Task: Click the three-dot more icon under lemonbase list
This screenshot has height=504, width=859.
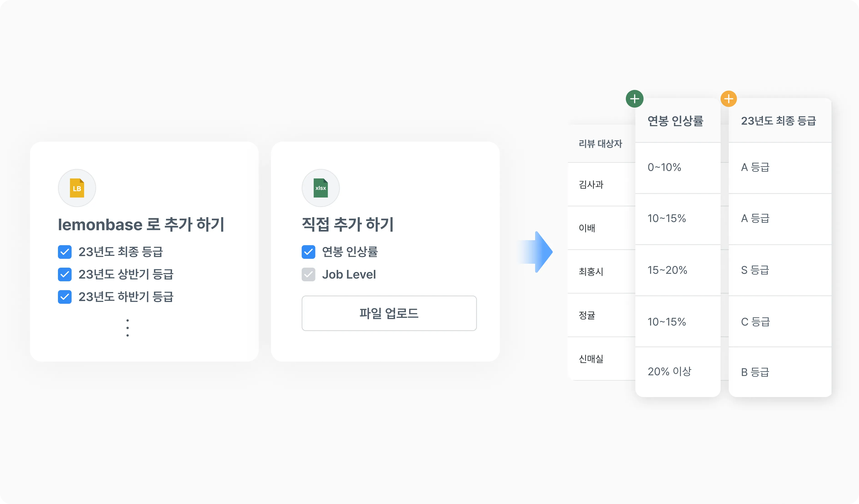Action: pos(127,328)
